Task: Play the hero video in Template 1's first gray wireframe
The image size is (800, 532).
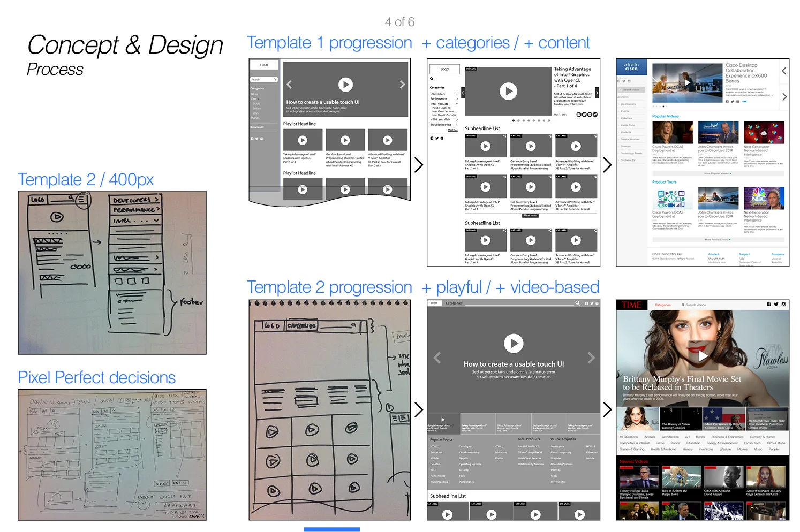Action: pyautogui.click(x=345, y=84)
